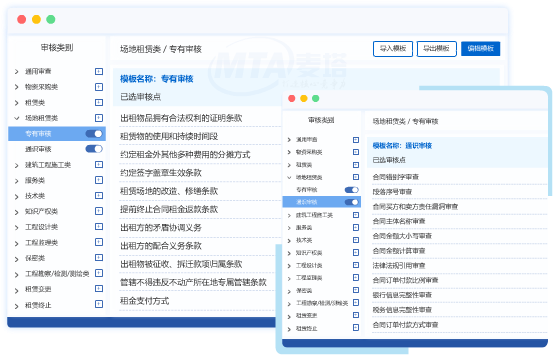The height and width of the screenshot is (364, 560).
Task: Select 约定签字盖章生效条款 item
Action: [161, 173]
